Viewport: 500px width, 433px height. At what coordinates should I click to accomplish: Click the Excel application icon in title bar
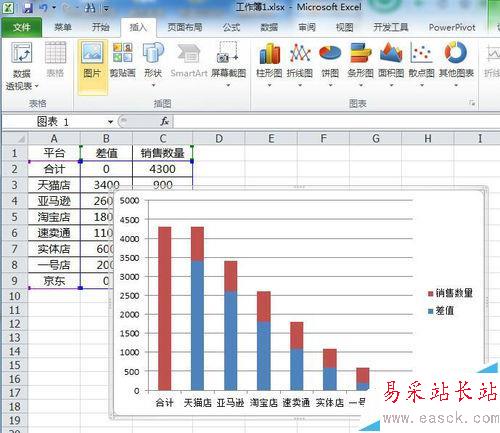click(8, 8)
